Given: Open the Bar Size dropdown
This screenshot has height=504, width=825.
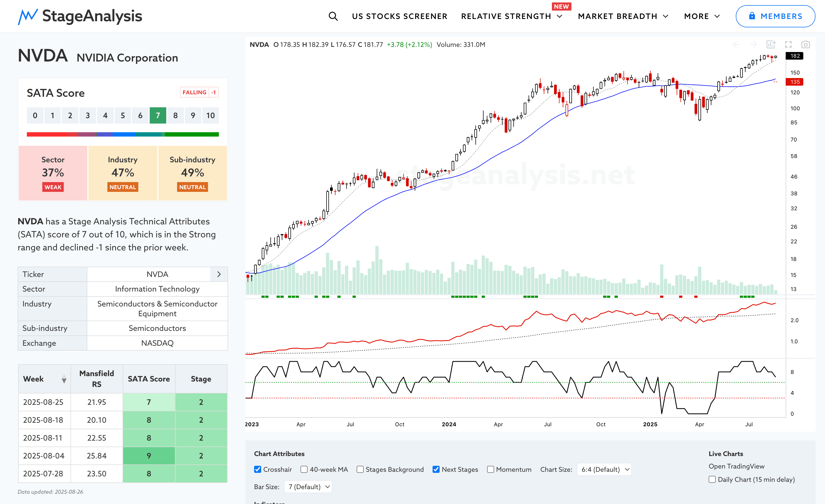Looking at the screenshot, I should [x=308, y=487].
